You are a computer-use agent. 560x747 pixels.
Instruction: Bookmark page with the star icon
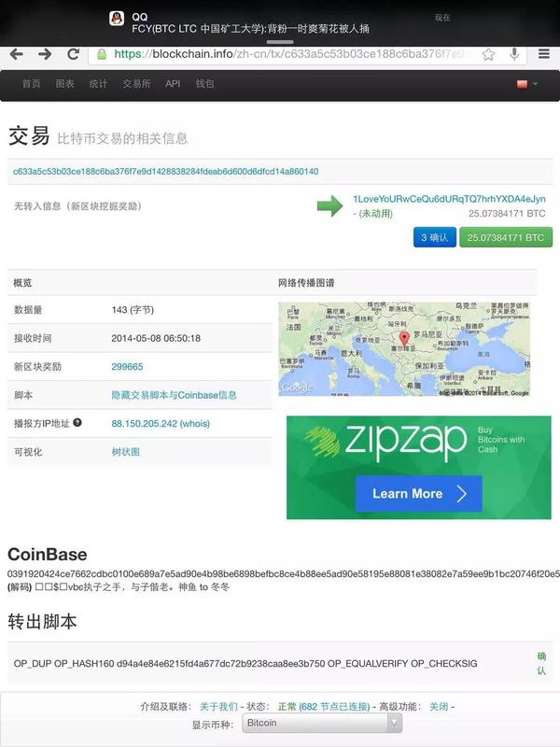[x=488, y=54]
